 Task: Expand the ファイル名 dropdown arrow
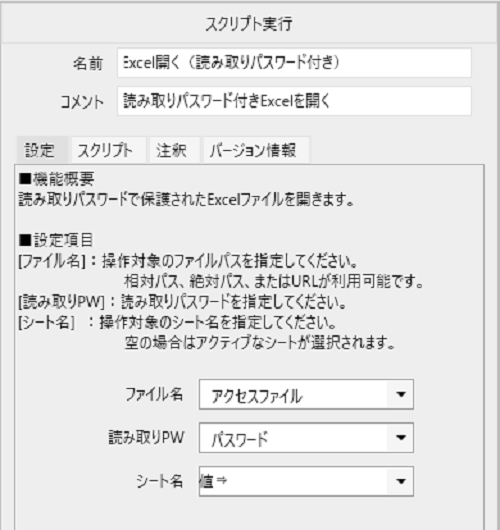click(x=401, y=394)
